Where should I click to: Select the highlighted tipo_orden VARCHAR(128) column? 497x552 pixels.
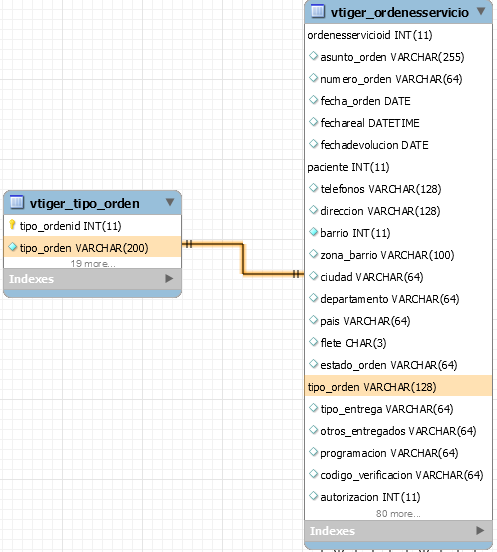[x=398, y=387]
